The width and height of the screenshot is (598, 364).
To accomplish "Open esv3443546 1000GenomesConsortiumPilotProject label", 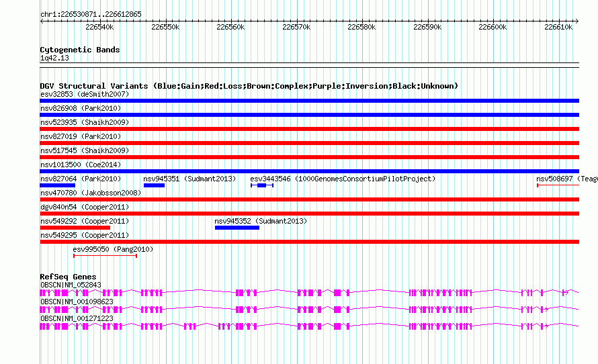I will (343, 179).
